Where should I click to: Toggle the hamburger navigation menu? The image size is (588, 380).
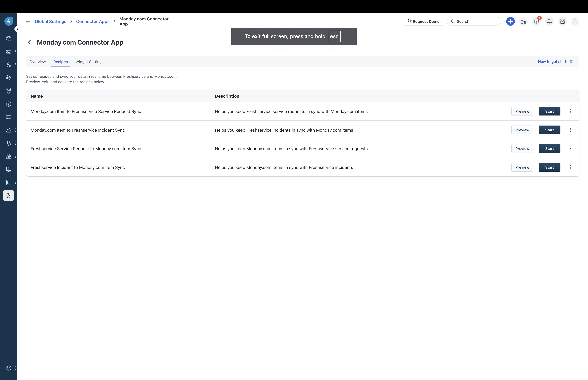pyautogui.click(x=28, y=21)
